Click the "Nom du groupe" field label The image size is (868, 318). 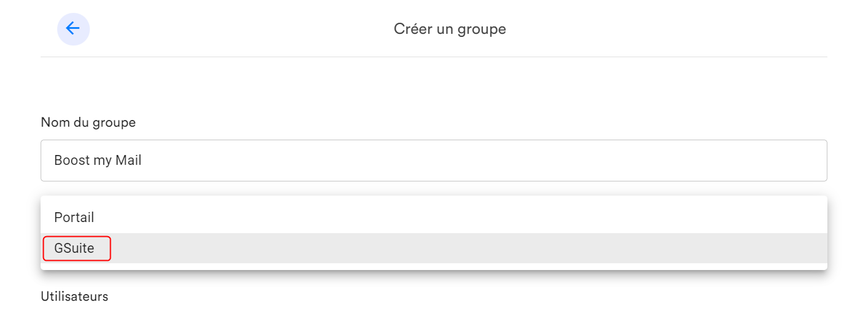(x=88, y=122)
